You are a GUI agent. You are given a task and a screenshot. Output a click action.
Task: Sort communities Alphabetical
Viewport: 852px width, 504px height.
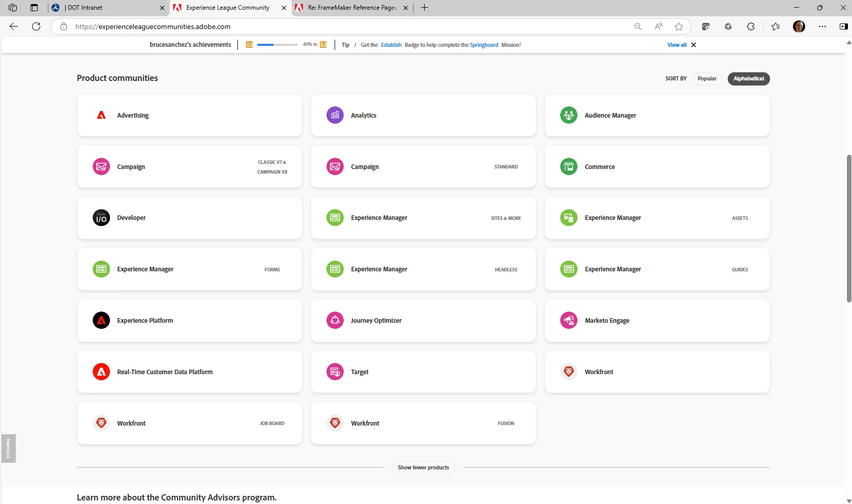coord(749,78)
